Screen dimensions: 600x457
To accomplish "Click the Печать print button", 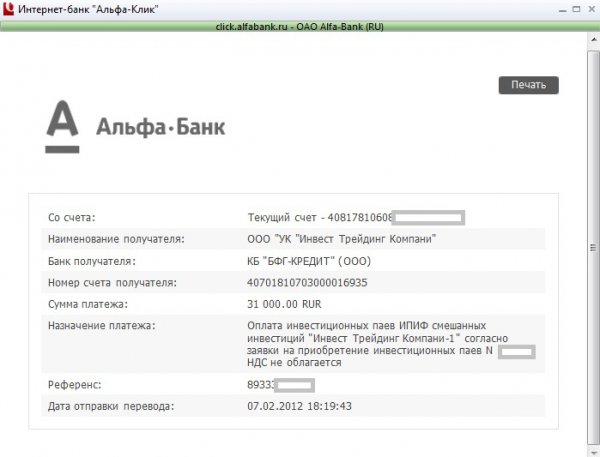I will tap(528, 85).
